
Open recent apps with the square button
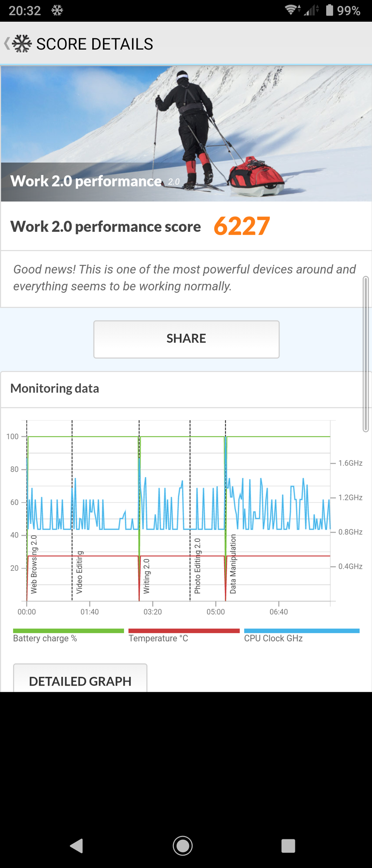coord(288,846)
